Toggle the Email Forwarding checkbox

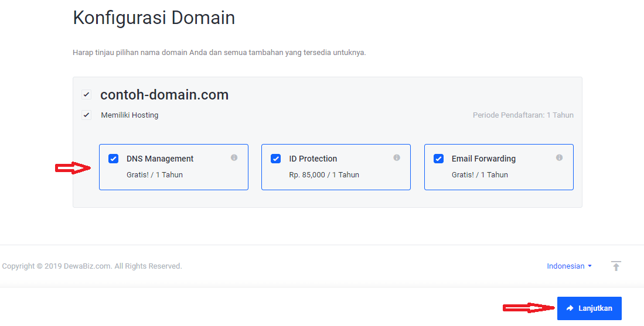click(x=438, y=159)
